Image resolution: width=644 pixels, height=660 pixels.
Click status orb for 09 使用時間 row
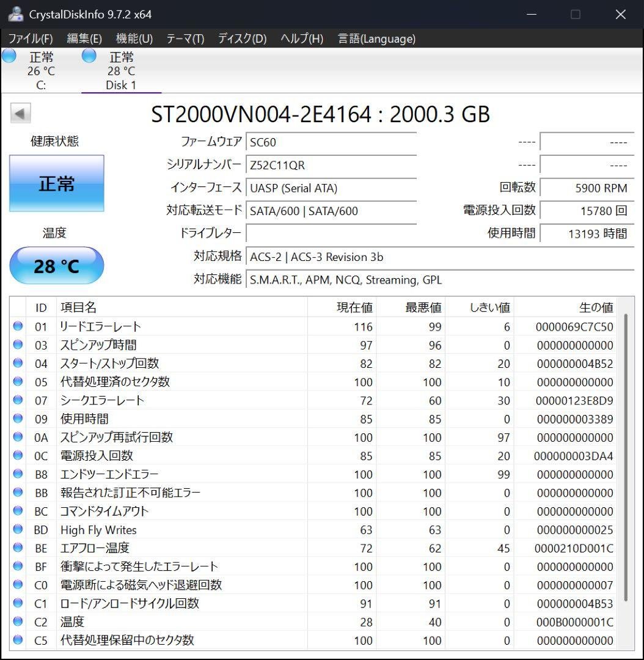pyautogui.click(x=18, y=419)
